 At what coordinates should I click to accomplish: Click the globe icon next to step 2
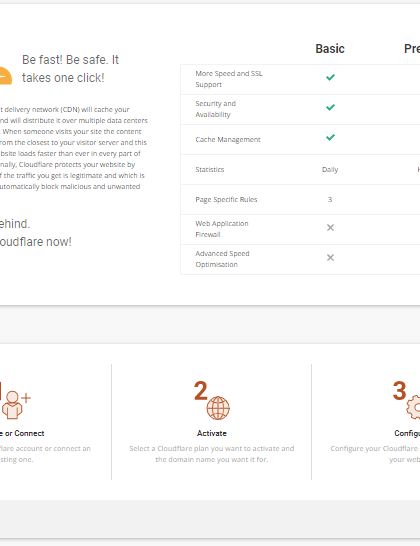[x=218, y=408]
